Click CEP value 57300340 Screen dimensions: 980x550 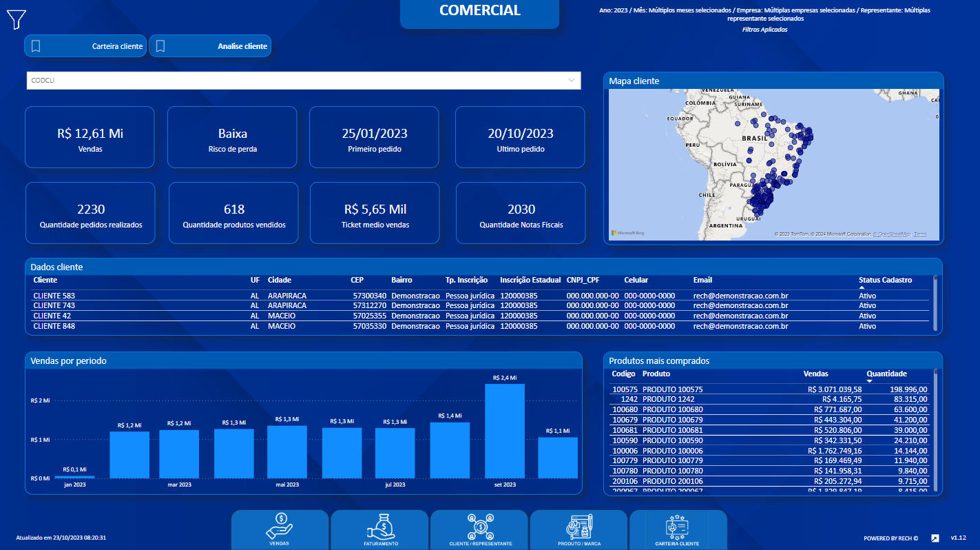[370, 296]
